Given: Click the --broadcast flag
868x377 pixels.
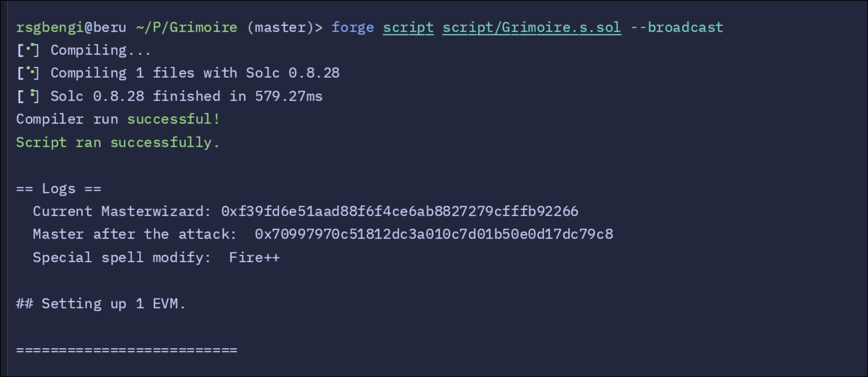Looking at the screenshot, I should click(x=676, y=27).
